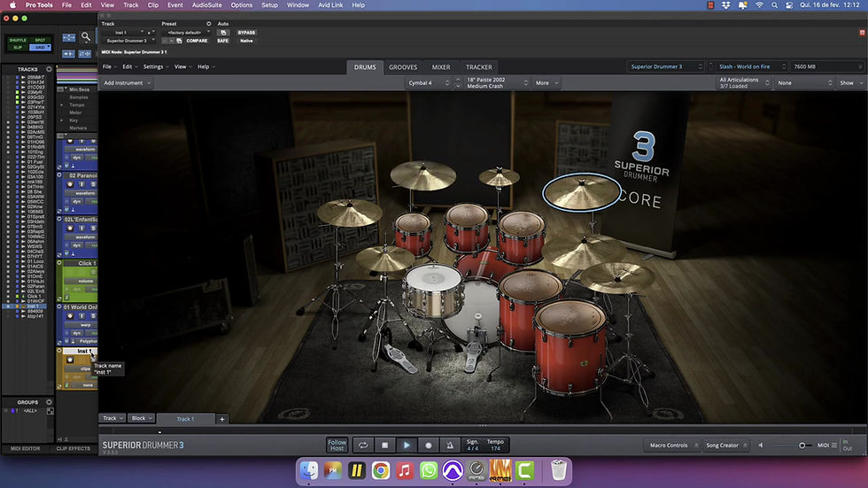The width and height of the screenshot is (868, 488).
Task: Open the Add Instrument dropdown
Action: [127, 83]
